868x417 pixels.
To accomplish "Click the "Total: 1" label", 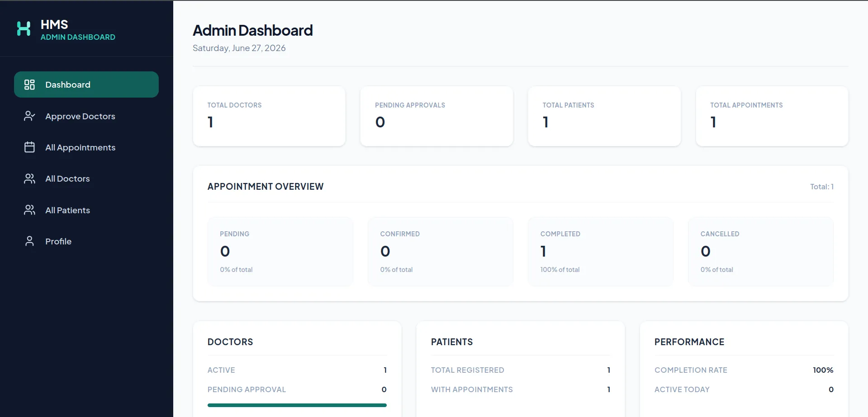I will pyautogui.click(x=822, y=187).
